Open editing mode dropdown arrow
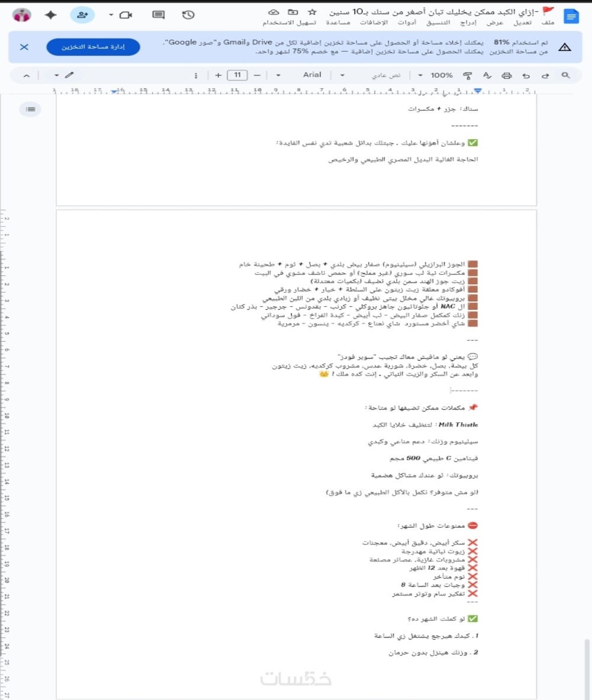The height and width of the screenshot is (700, 592). pyautogui.click(x=56, y=75)
